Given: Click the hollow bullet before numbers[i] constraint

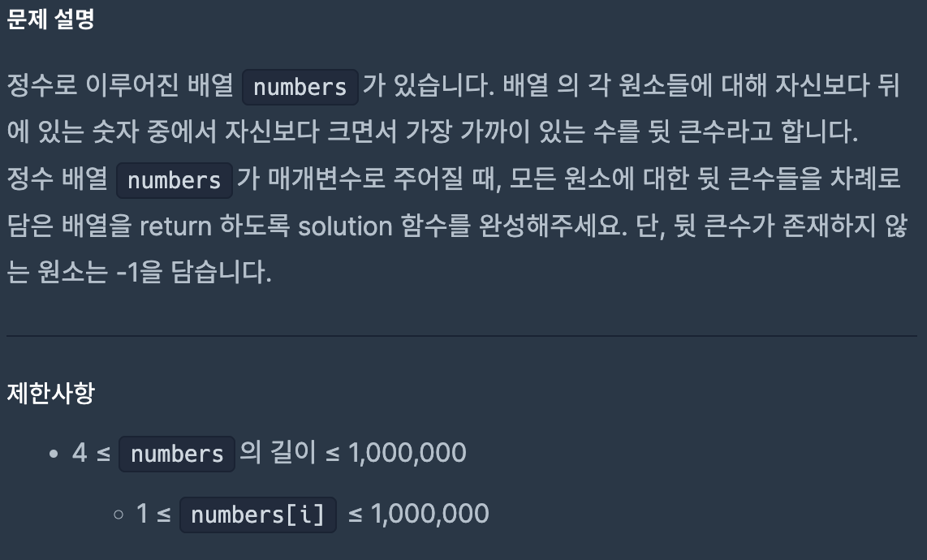Looking at the screenshot, I should pyautogui.click(x=119, y=515).
